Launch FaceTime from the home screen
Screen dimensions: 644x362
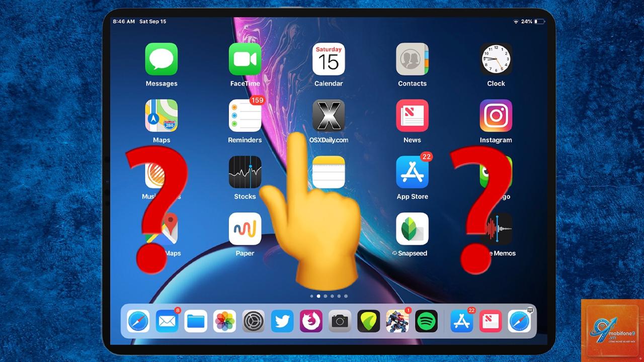[245, 59]
